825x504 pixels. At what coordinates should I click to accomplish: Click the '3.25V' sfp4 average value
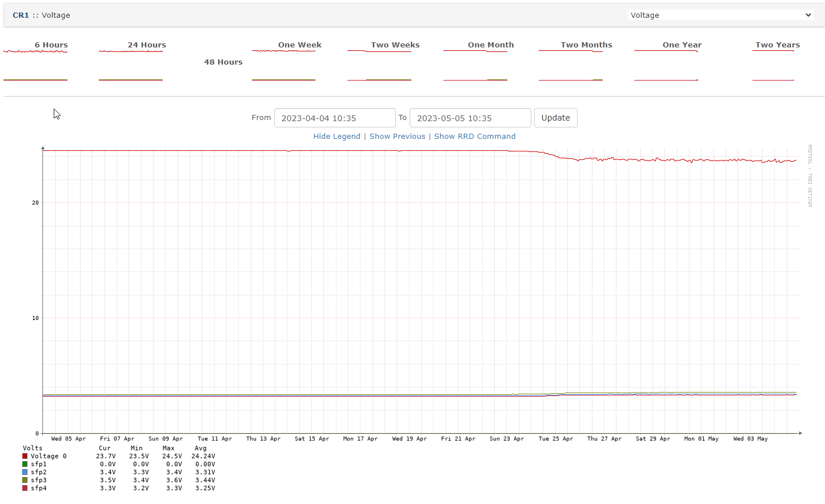(205, 488)
